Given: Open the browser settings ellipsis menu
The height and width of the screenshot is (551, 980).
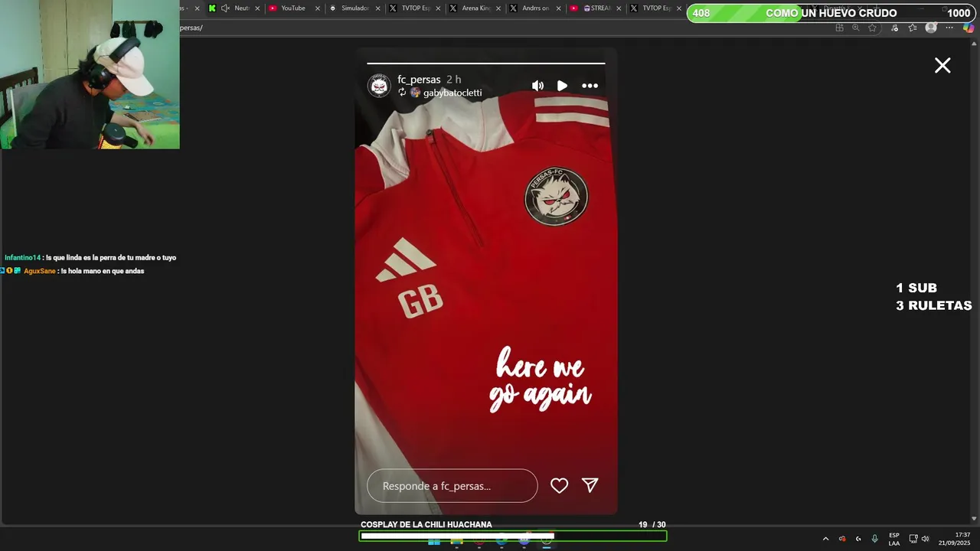Looking at the screenshot, I should pyautogui.click(x=949, y=28).
